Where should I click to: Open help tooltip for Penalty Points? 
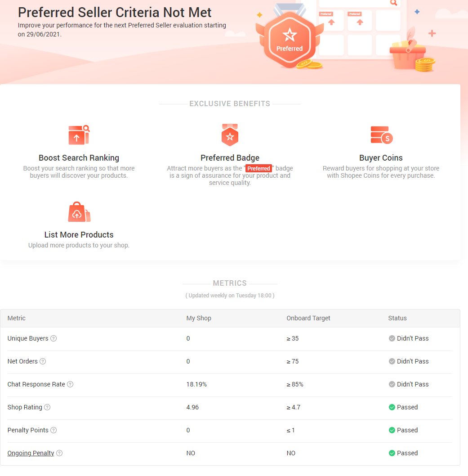(53, 430)
